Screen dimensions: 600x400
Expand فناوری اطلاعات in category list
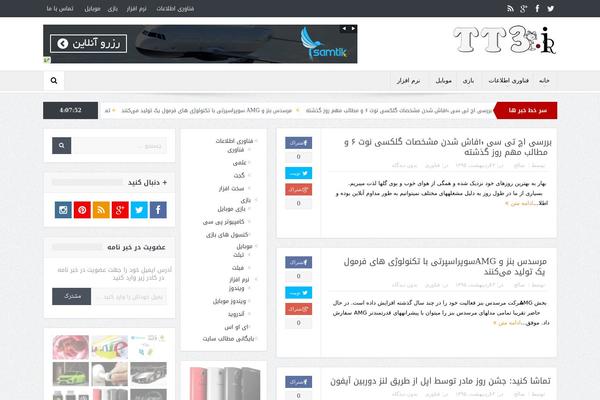pos(234,141)
